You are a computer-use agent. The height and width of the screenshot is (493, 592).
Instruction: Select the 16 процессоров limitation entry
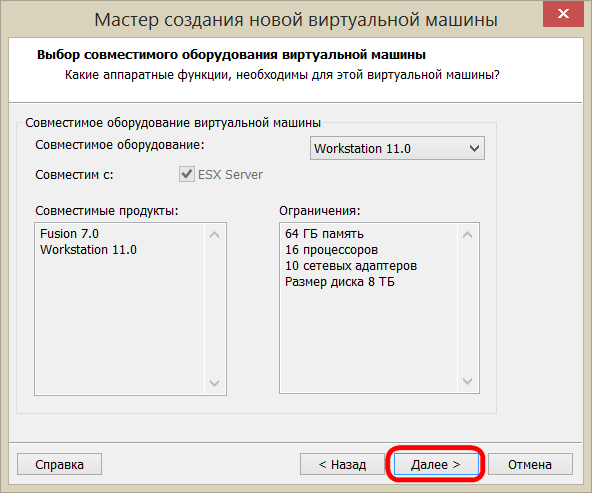coord(331,250)
